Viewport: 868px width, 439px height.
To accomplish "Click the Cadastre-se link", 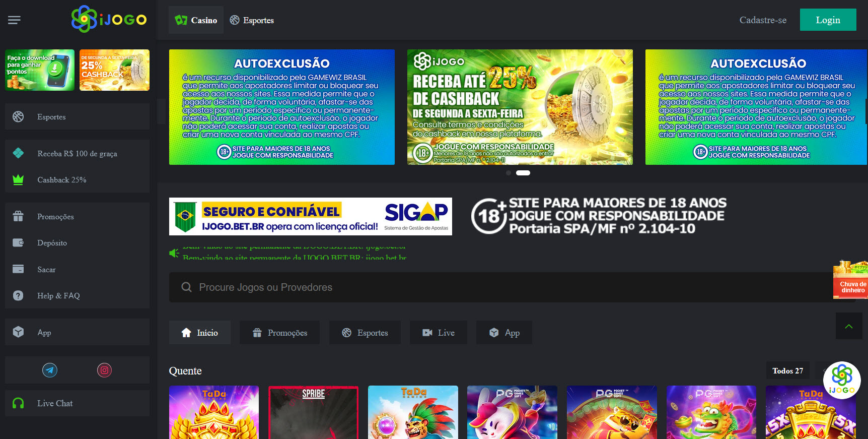I will tap(762, 20).
